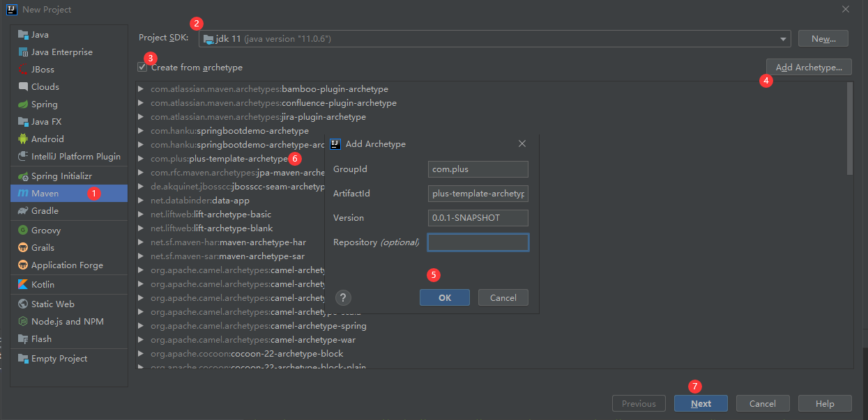Viewport: 868px width, 420px height.
Task: Choose the Clouds icon
Action: tap(23, 87)
